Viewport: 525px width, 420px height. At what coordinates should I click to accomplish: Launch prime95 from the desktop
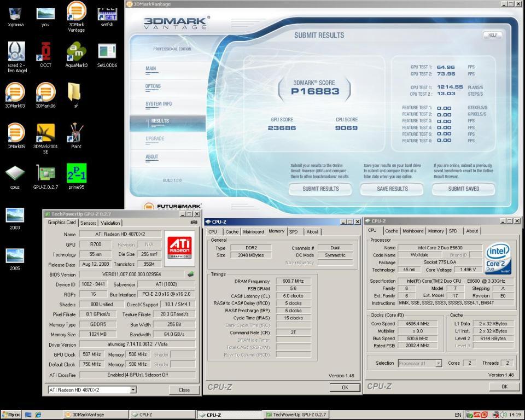[x=77, y=176]
